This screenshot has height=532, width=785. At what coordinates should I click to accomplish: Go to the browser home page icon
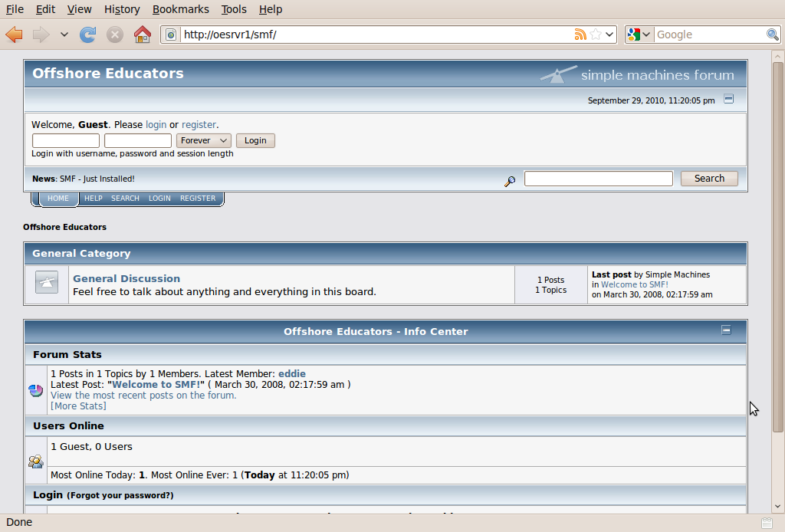[x=142, y=34]
